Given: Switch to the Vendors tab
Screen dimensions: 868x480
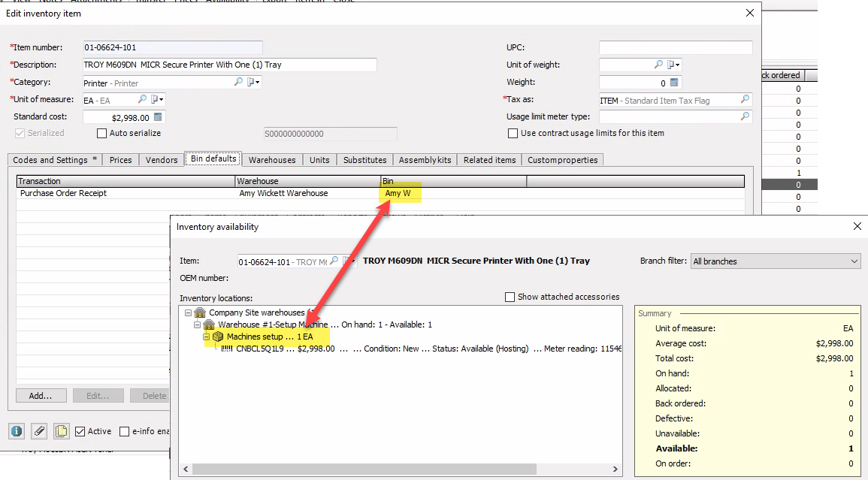Looking at the screenshot, I should tap(162, 160).
